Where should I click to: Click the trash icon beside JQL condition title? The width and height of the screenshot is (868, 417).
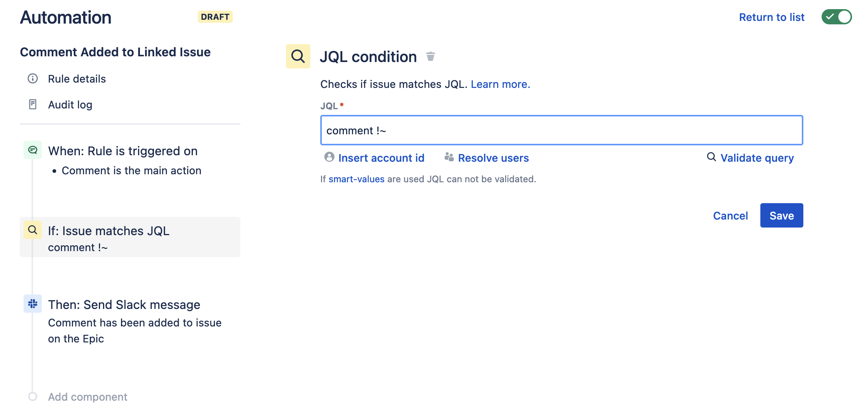431,56
